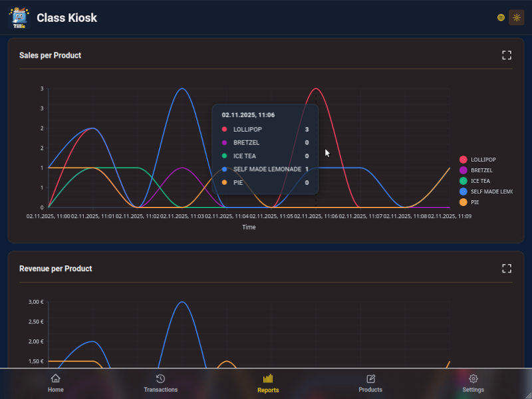Click the Reports label in the bottom bar
The height and width of the screenshot is (399, 532).
(267, 390)
